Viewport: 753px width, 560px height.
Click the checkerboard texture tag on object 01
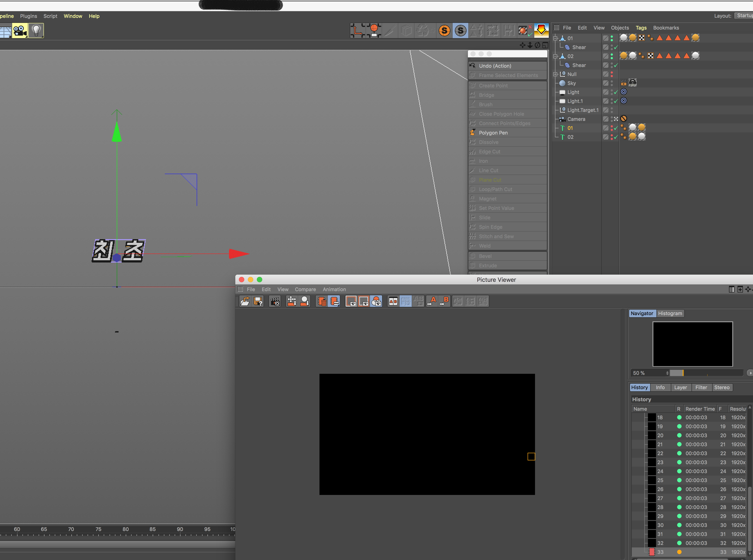click(x=641, y=38)
